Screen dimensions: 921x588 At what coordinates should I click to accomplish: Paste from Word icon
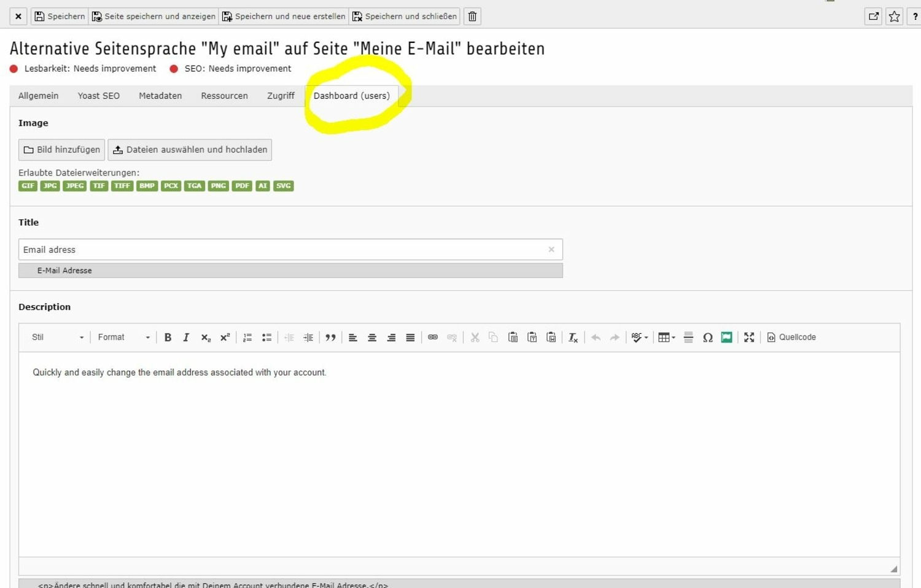click(x=551, y=338)
